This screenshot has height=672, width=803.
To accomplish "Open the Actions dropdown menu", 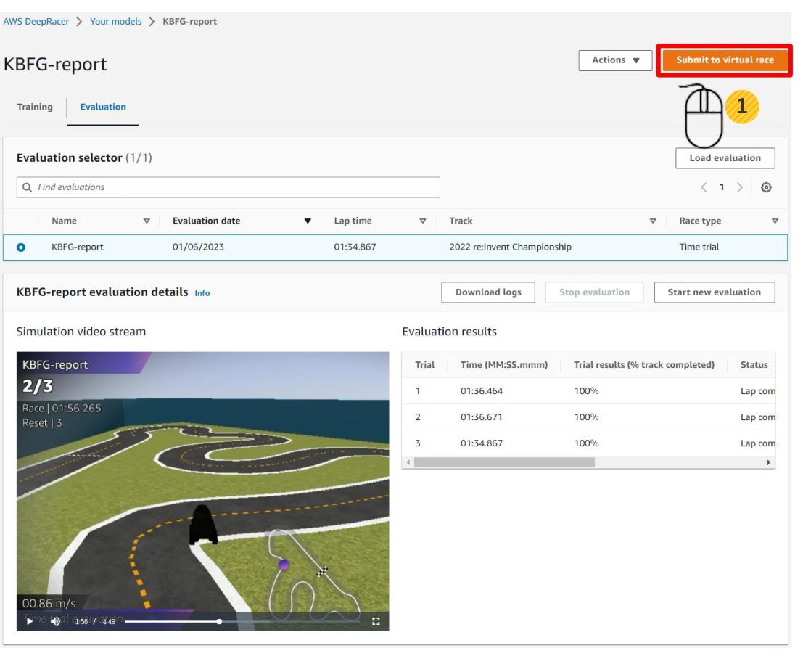I will click(x=615, y=60).
